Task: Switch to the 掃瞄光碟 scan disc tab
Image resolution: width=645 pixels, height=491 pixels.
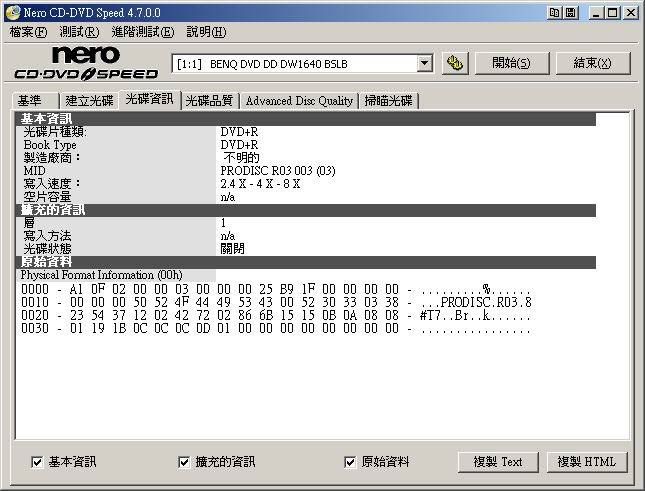Action: coord(389,101)
